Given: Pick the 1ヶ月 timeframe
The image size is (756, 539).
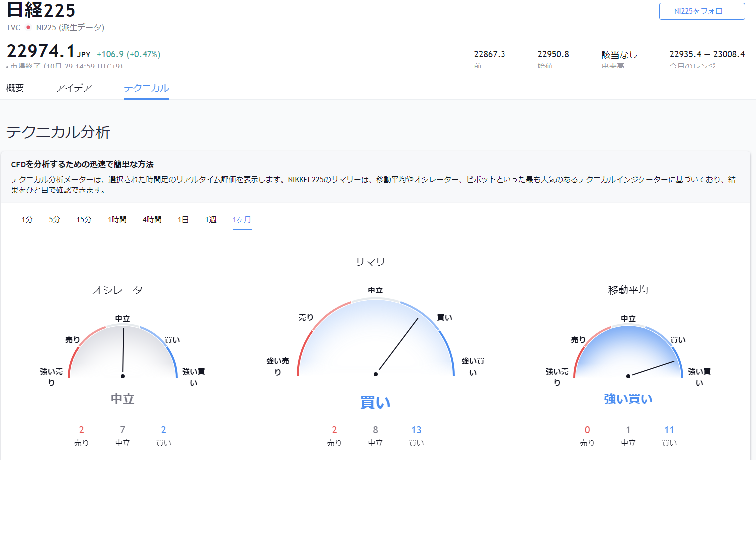Looking at the screenshot, I should click(242, 220).
